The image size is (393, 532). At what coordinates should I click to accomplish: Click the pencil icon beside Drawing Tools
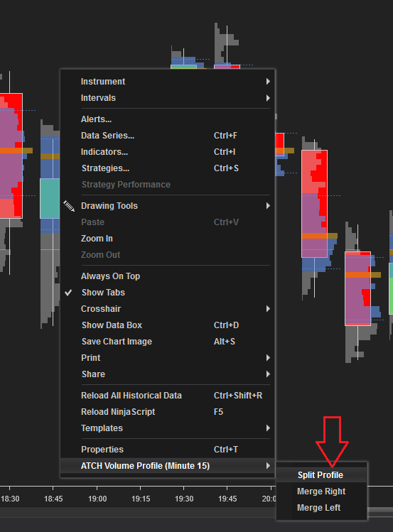click(x=69, y=206)
